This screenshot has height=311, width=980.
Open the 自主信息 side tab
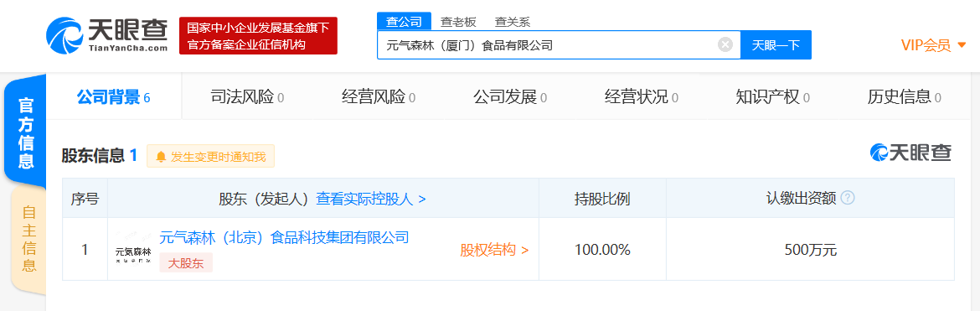click(28, 239)
